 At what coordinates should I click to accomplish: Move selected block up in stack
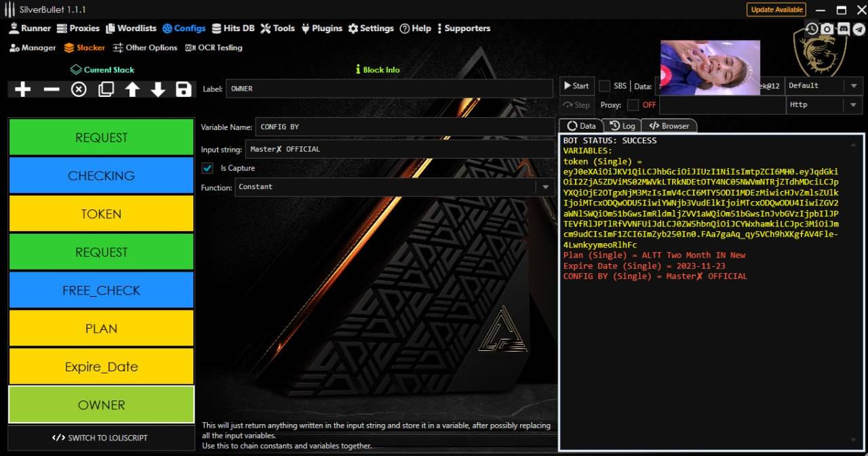(x=132, y=89)
